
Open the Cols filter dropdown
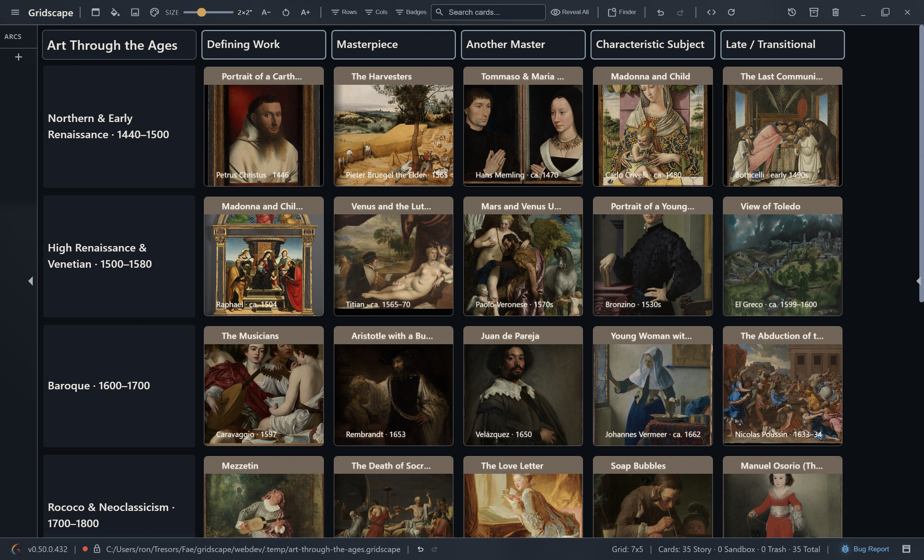(376, 12)
